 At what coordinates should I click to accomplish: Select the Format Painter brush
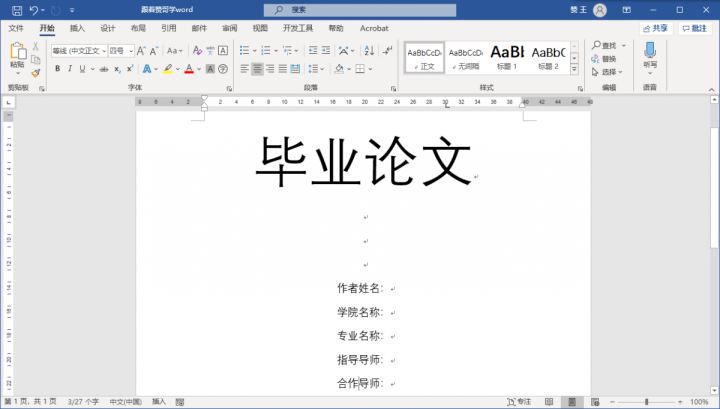(36, 73)
